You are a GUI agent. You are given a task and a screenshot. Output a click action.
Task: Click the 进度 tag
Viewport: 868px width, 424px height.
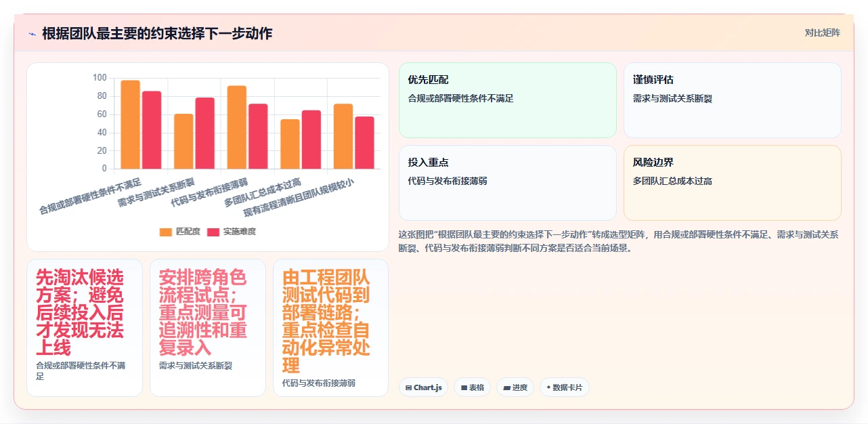(x=515, y=387)
